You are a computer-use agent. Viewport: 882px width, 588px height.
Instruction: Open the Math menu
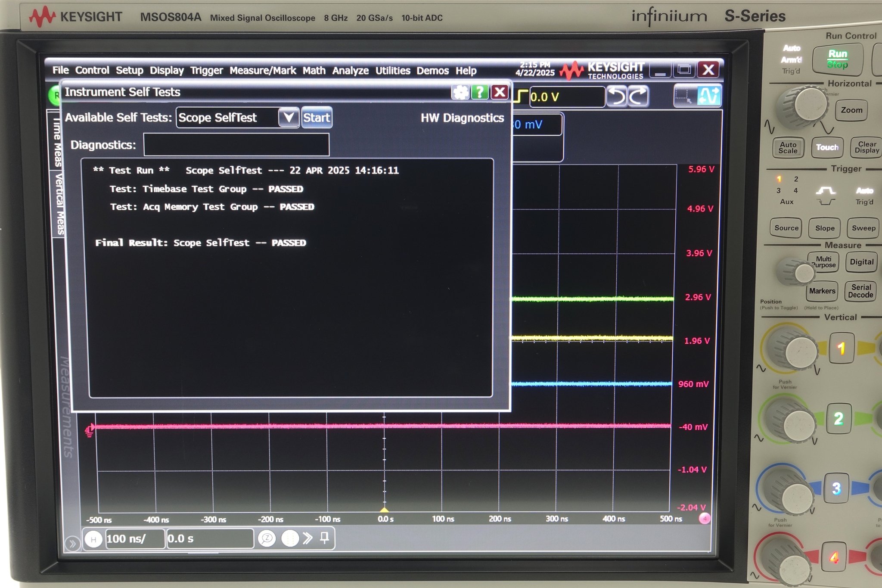coord(314,71)
